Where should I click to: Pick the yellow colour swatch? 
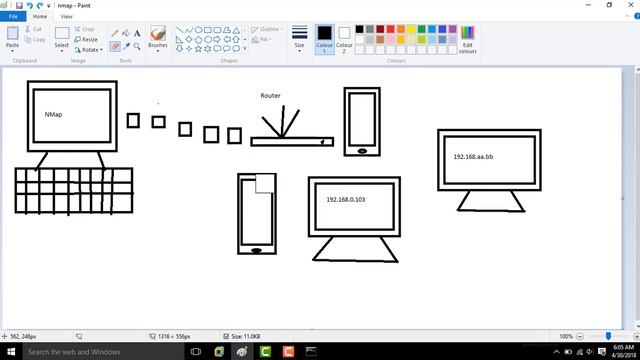(x=411, y=29)
